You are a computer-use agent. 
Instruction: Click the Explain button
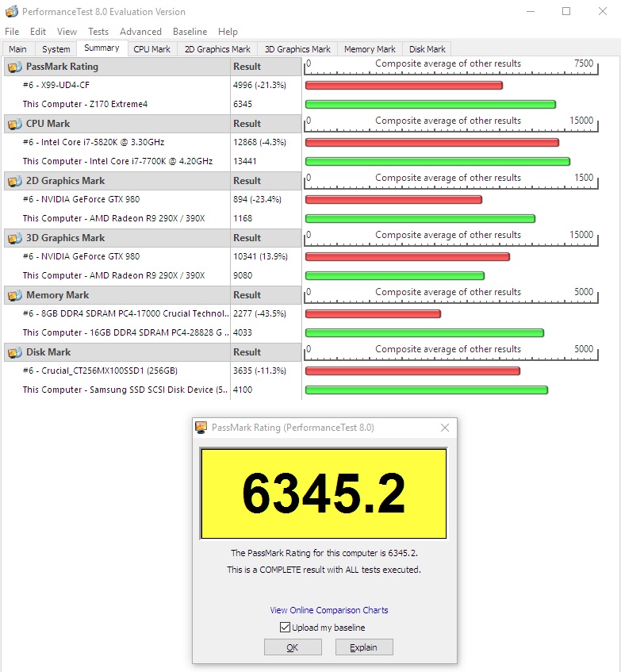pyautogui.click(x=363, y=647)
